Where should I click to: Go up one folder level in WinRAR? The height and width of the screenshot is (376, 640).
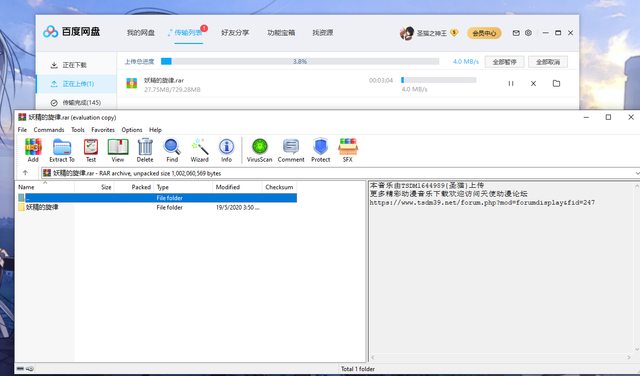(x=25, y=173)
